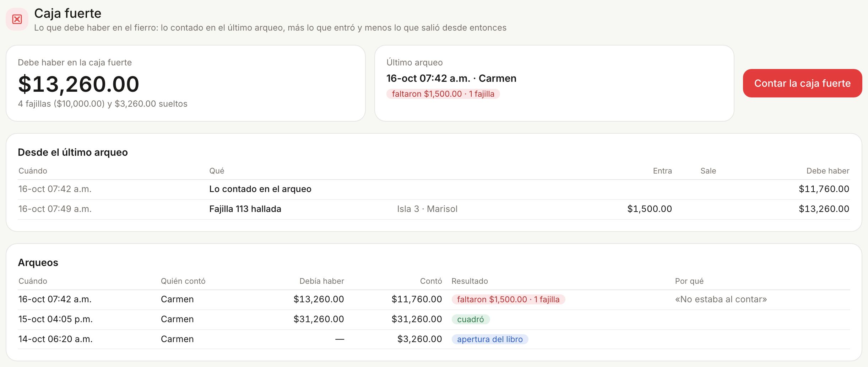This screenshot has width=868, height=367.
Task: Click '16-oct 07:49 a.m.' timestamp
Action: (55, 209)
